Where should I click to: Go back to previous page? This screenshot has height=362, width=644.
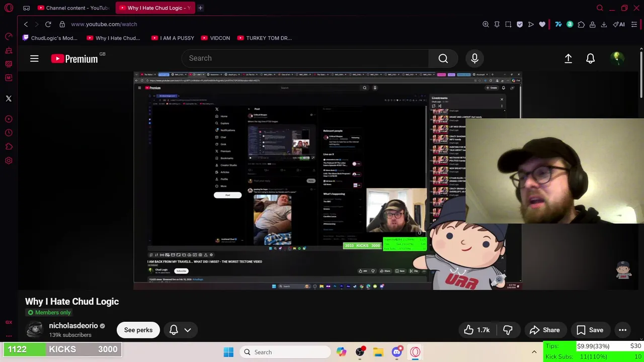pos(26,24)
